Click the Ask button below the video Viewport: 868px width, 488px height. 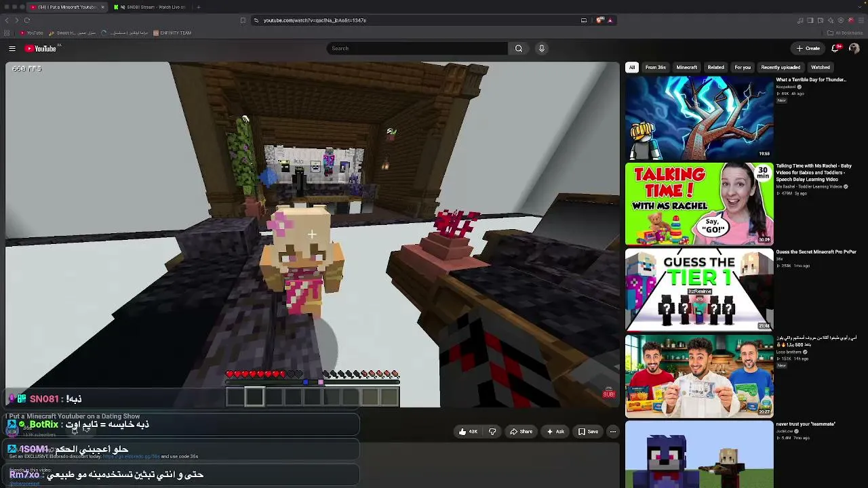555,432
